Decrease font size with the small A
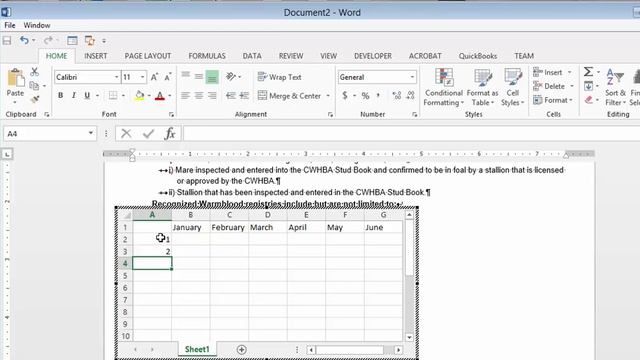The image size is (640, 360). (168, 77)
